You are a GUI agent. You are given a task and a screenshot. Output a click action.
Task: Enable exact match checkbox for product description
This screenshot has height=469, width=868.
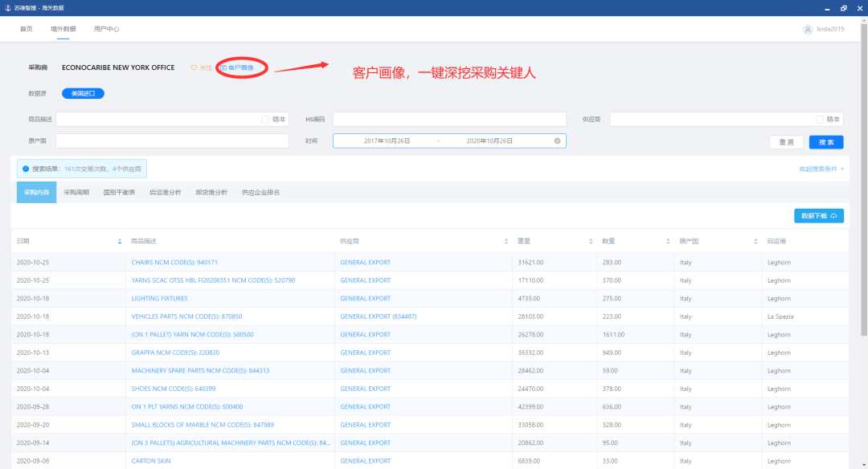pyautogui.click(x=265, y=120)
